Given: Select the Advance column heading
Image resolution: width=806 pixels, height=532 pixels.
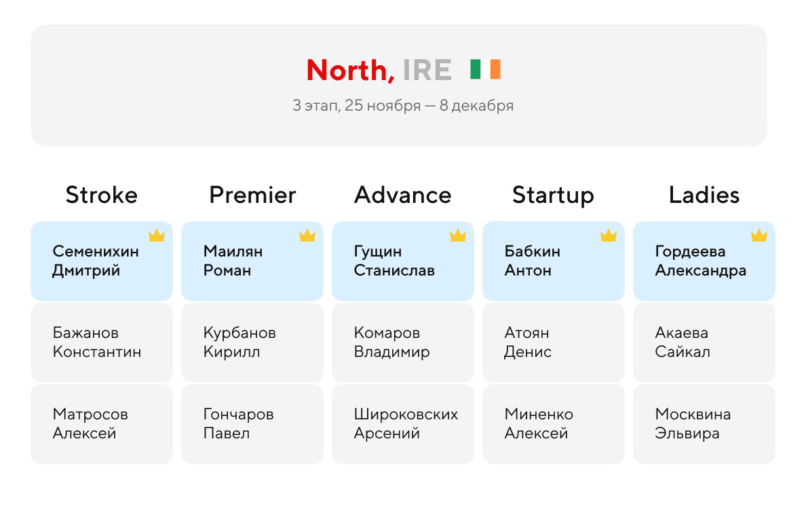Looking at the screenshot, I should pos(403,195).
